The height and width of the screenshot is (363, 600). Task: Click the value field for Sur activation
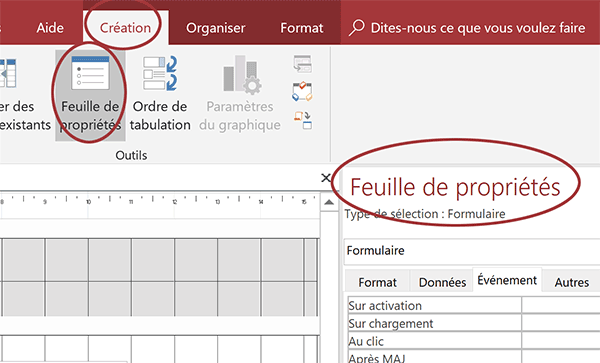pos(561,306)
